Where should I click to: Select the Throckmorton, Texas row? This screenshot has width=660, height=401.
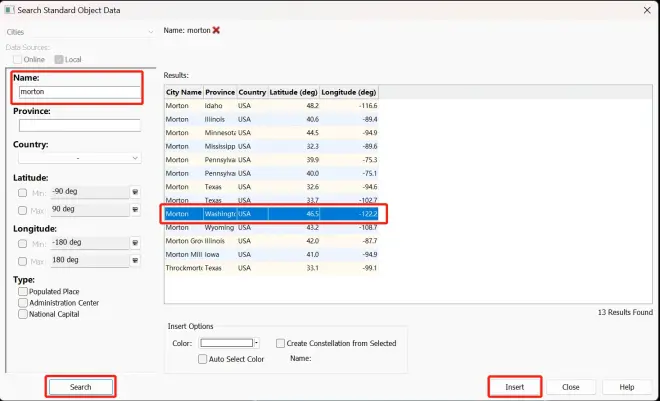click(x=271, y=268)
